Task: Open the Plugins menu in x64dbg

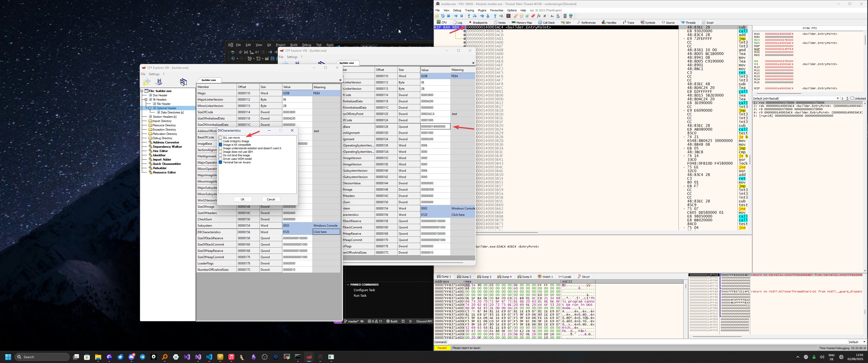Action: [482, 10]
